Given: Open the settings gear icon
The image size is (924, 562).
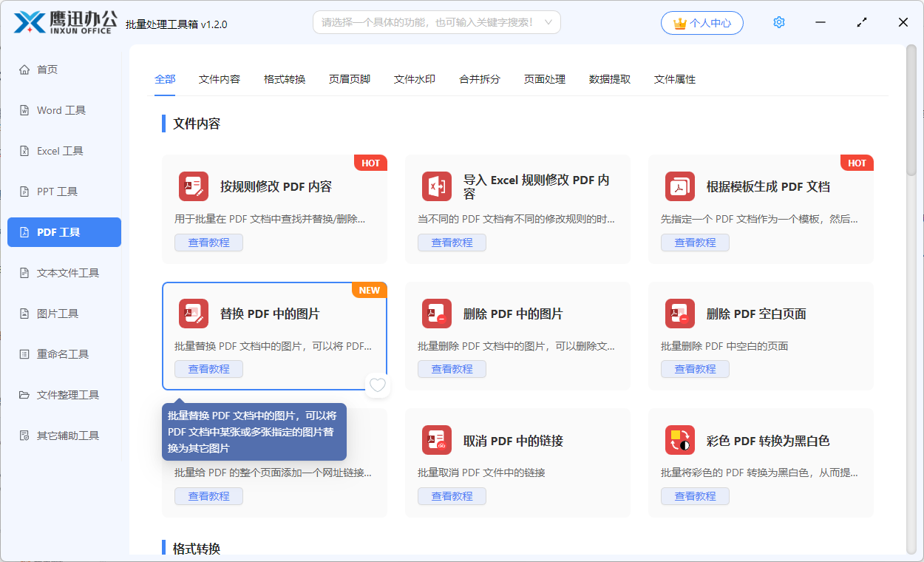Looking at the screenshot, I should point(778,22).
